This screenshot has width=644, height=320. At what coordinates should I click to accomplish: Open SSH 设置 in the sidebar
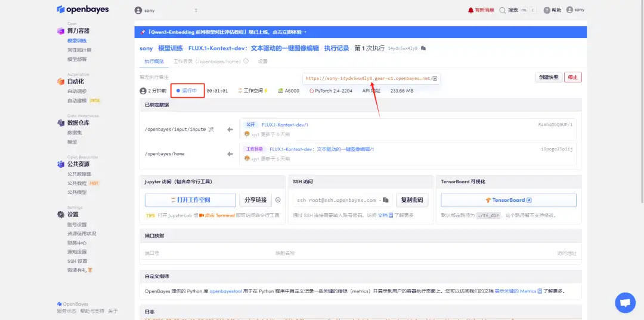[x=77, y=261]
